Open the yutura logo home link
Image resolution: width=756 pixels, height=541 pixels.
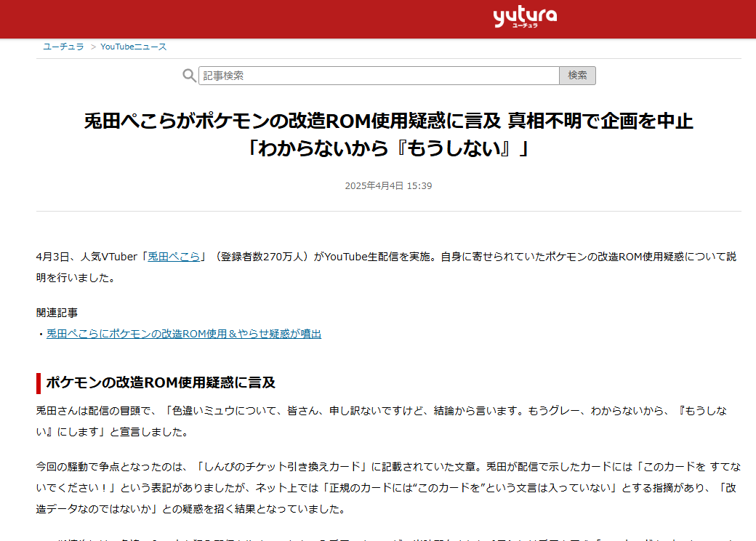click(525, 17)
